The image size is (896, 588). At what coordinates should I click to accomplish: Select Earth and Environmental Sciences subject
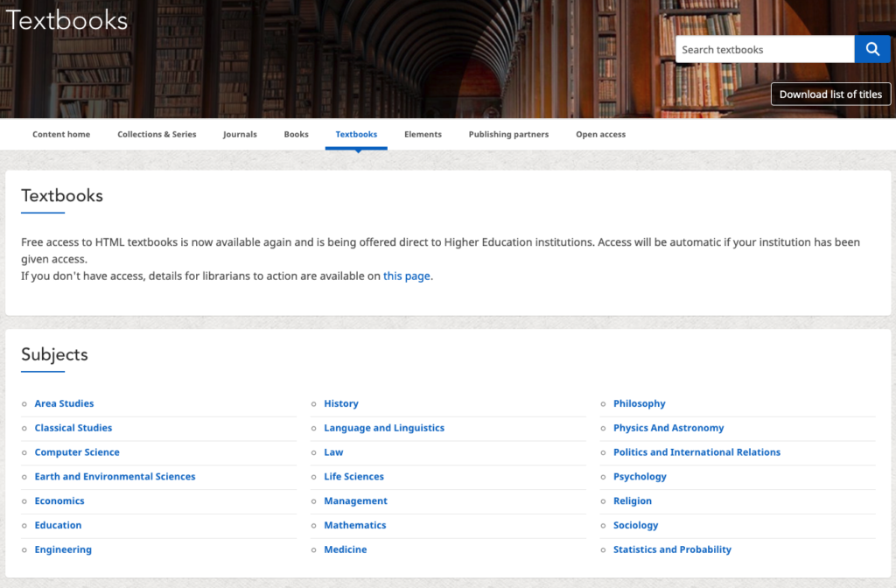tap(115, 477)
